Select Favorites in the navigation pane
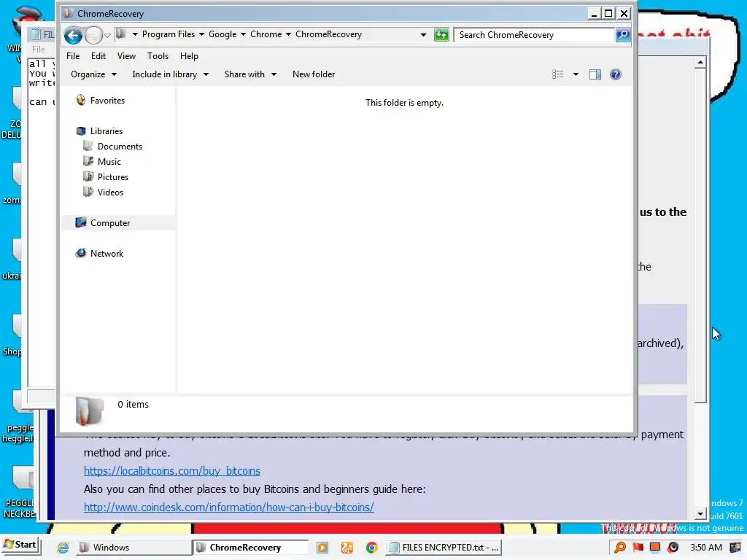The width and height of the screenshot is (747, 560). (108, 101)
